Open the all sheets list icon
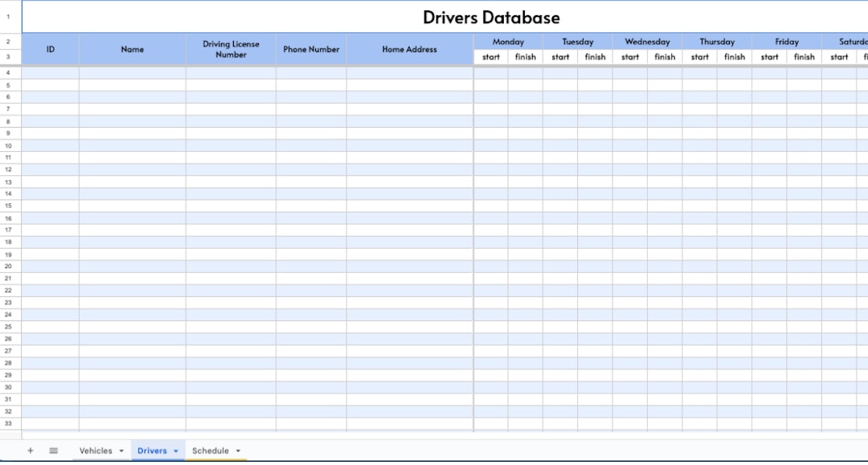 [53, 451]
